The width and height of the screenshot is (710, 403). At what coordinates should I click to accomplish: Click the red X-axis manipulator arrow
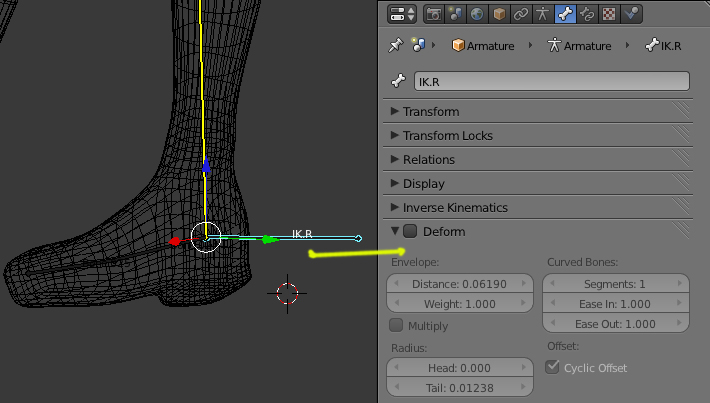tap(174, 241)
